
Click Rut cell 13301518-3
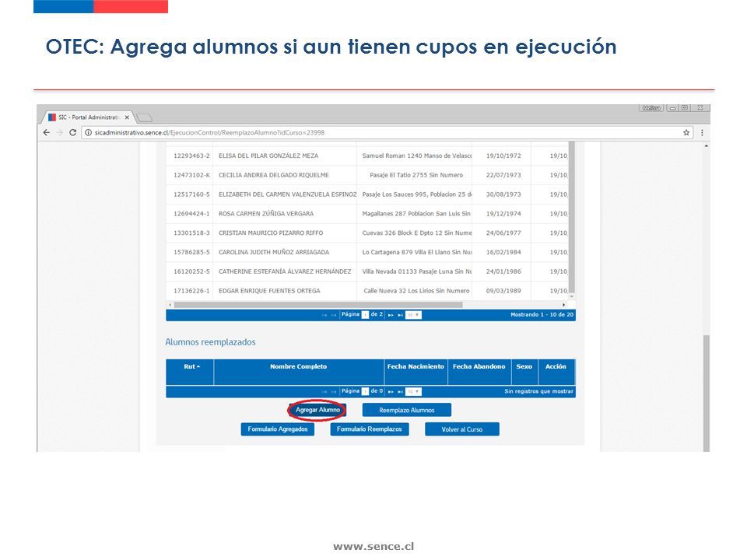[x=191, y=233]
